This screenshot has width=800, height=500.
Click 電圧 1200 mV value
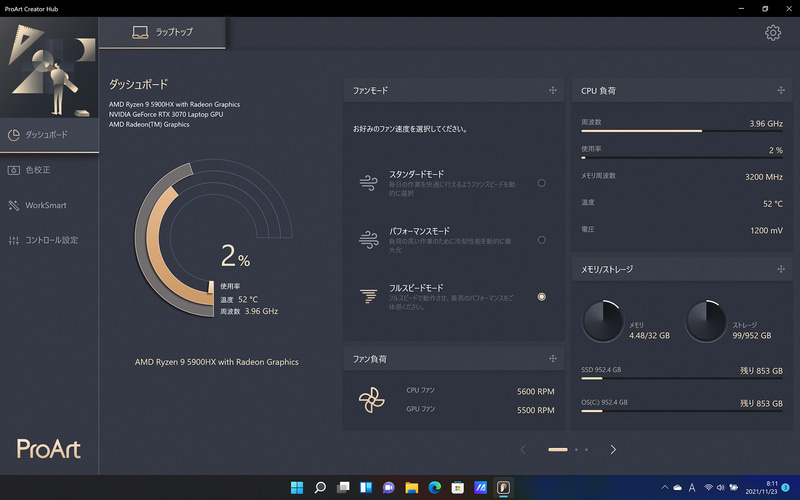pyautogui.click(x=766, y=231)
